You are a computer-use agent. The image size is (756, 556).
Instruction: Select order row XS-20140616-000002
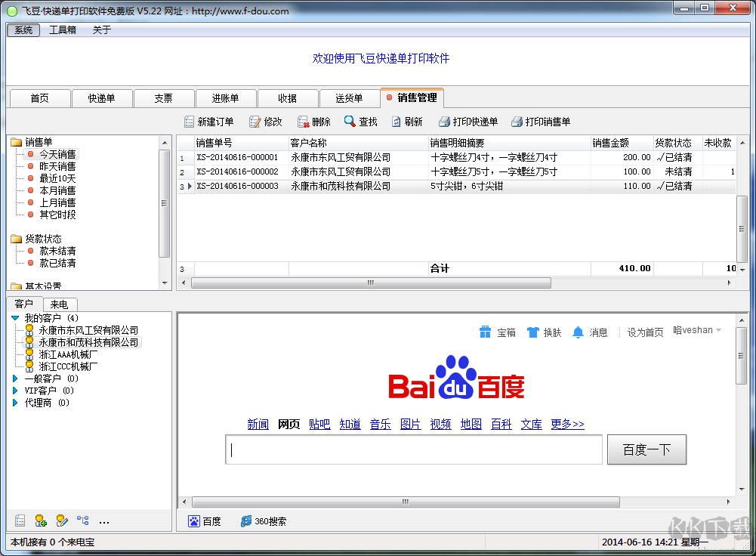tap(456, 171)
